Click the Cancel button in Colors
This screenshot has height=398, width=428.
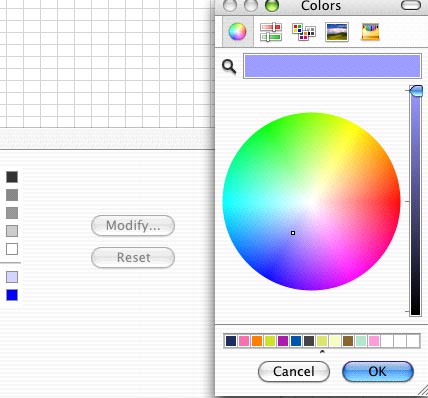[294, 371]
